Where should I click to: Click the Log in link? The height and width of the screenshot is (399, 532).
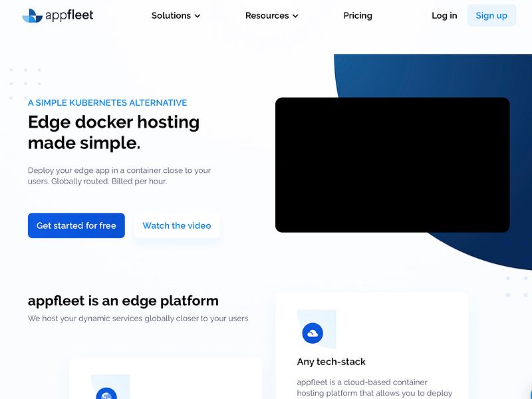coord(444,15)
